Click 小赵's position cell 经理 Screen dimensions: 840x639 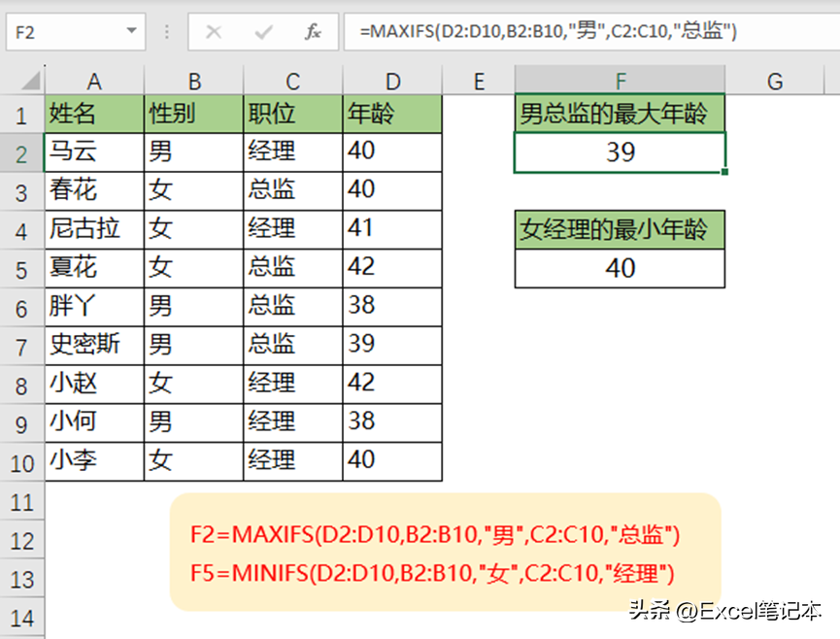293,384
